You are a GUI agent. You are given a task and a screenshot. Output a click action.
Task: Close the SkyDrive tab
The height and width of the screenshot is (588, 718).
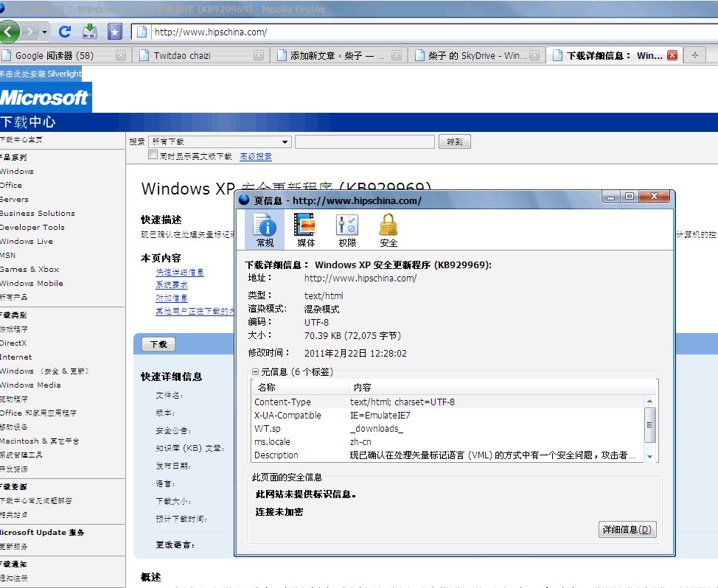pyautogui.click(x=534, y=55)
